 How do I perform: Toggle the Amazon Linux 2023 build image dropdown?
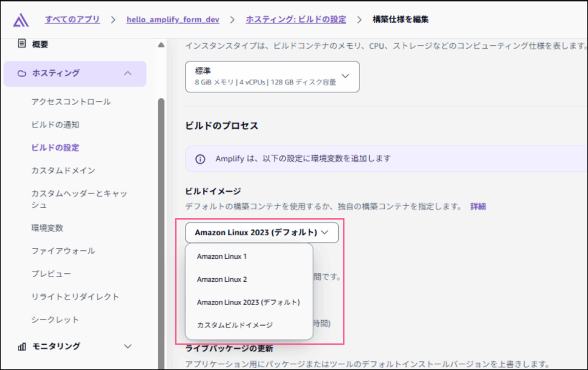point(261,233)
